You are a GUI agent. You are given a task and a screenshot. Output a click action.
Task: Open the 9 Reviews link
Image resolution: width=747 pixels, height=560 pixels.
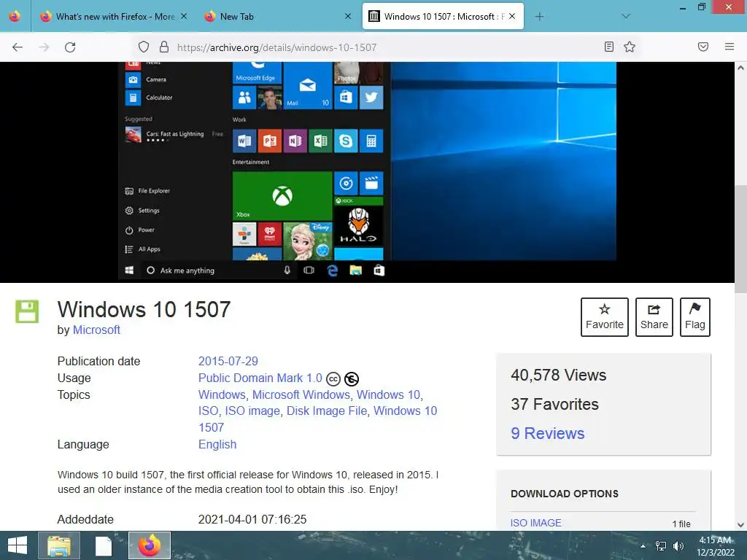547,433
